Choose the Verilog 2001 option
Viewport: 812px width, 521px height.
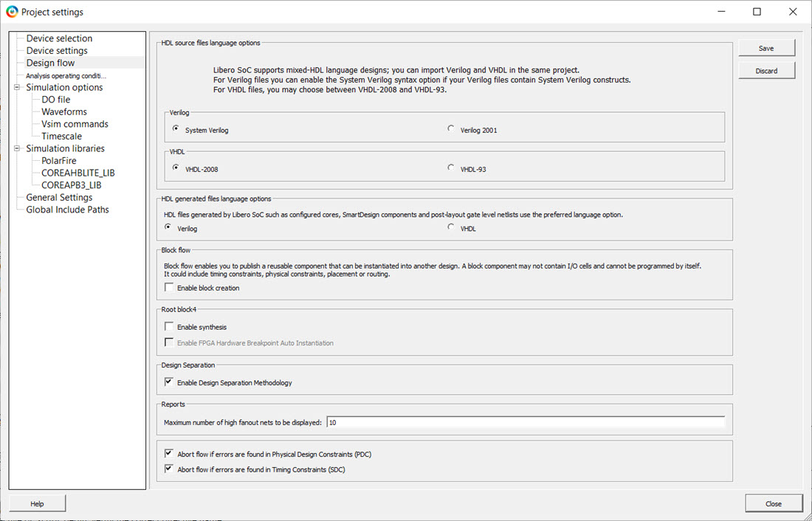(x=451, y=129)
